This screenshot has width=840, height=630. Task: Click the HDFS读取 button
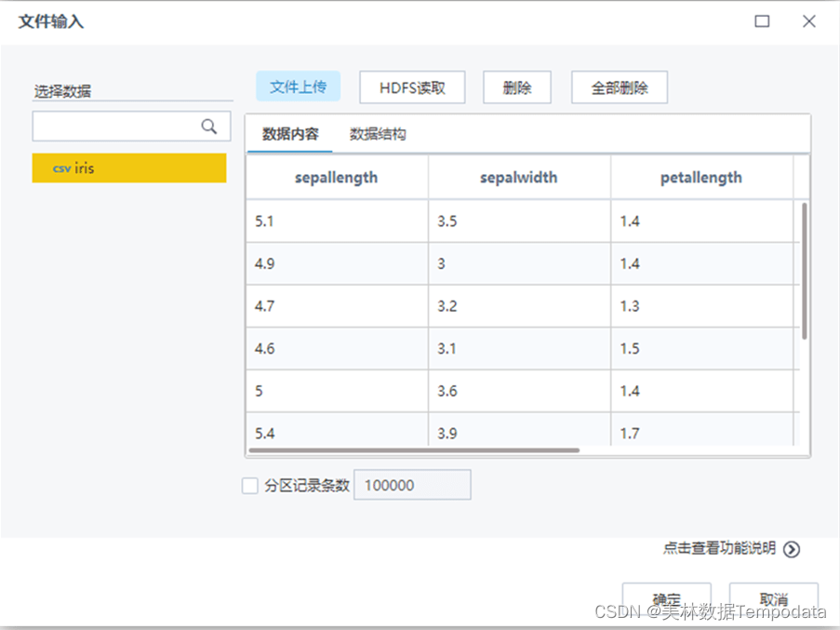(412, 87)
